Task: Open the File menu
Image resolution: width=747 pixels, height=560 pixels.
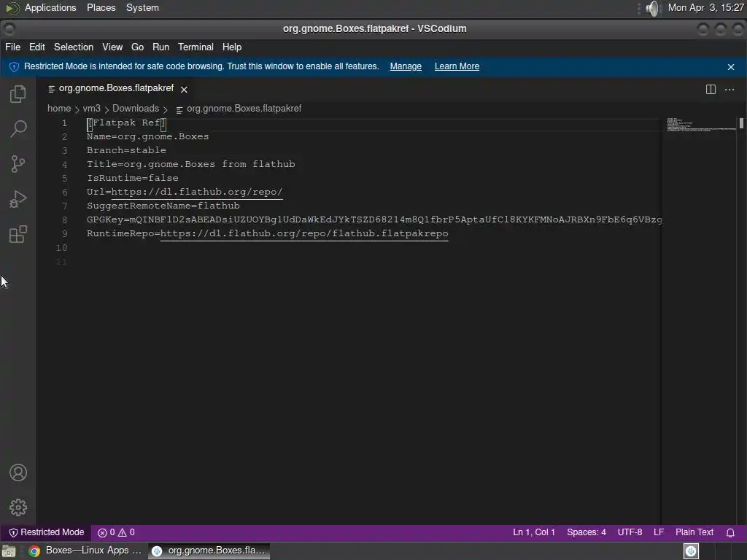Action: click(x=13, y=47)
